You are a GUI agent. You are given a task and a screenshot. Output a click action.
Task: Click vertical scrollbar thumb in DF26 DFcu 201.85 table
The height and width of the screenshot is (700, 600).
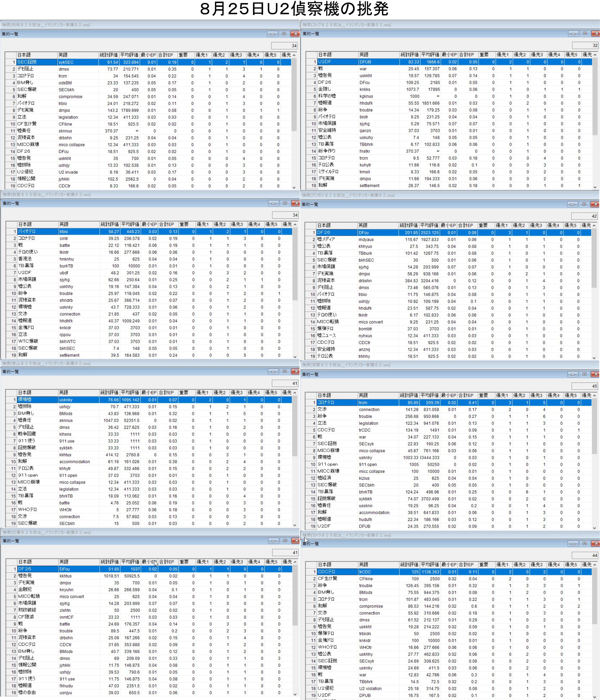594,258
